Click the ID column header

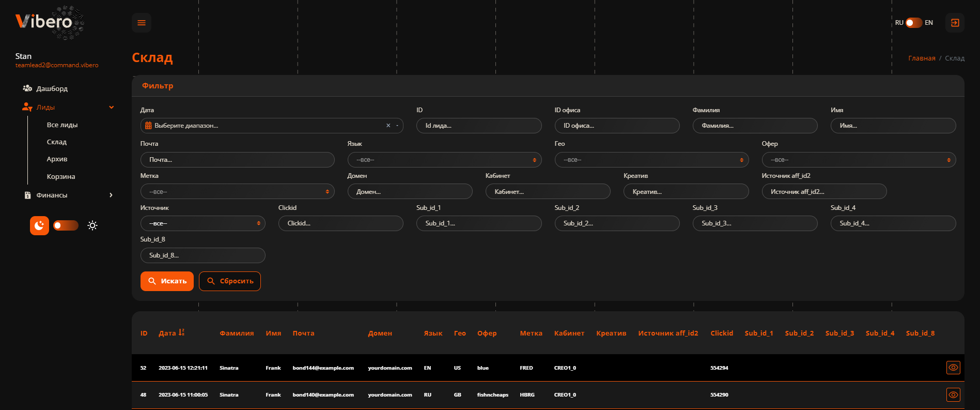coord(144,333)
